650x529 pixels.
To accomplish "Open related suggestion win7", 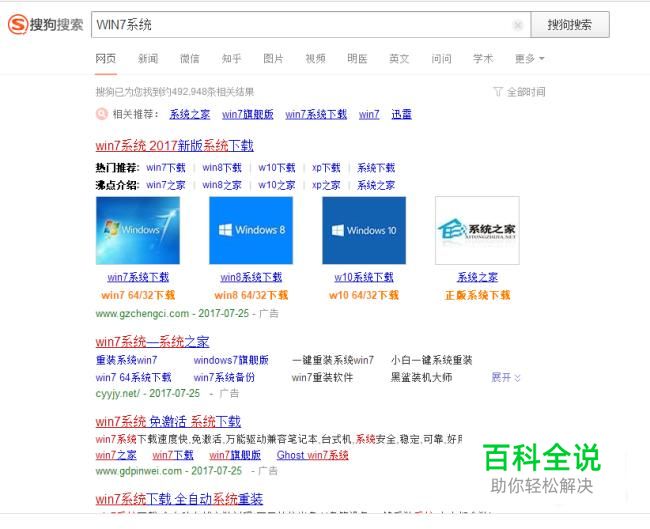I will tap(369, 114).
